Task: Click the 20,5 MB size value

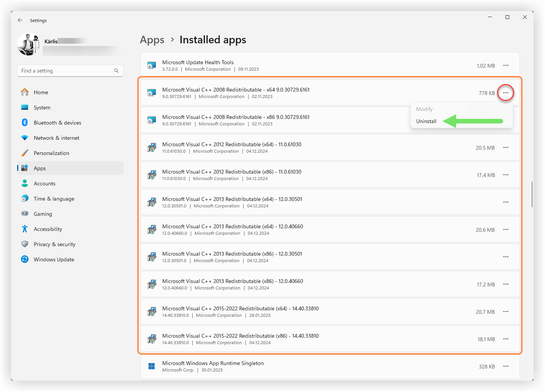Action: click(485, 148)
